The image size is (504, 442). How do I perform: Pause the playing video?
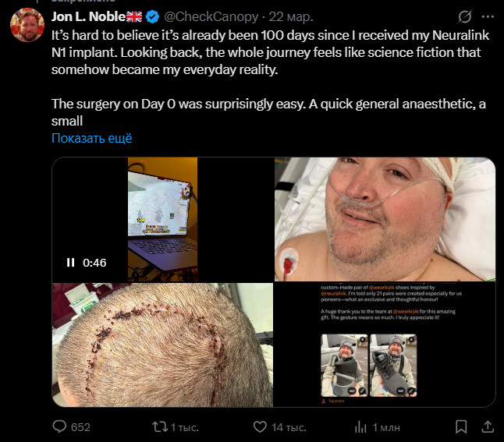(70, 263)
